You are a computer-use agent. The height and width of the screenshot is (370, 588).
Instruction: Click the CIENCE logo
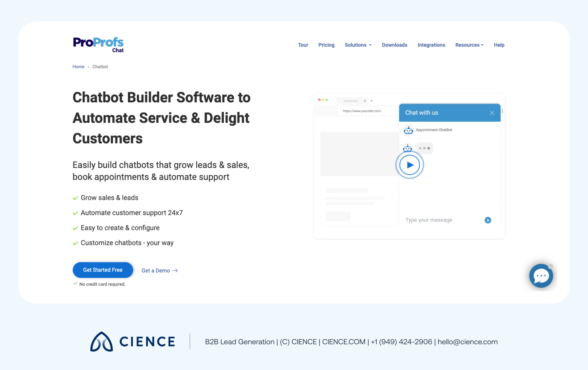(132, 341)
